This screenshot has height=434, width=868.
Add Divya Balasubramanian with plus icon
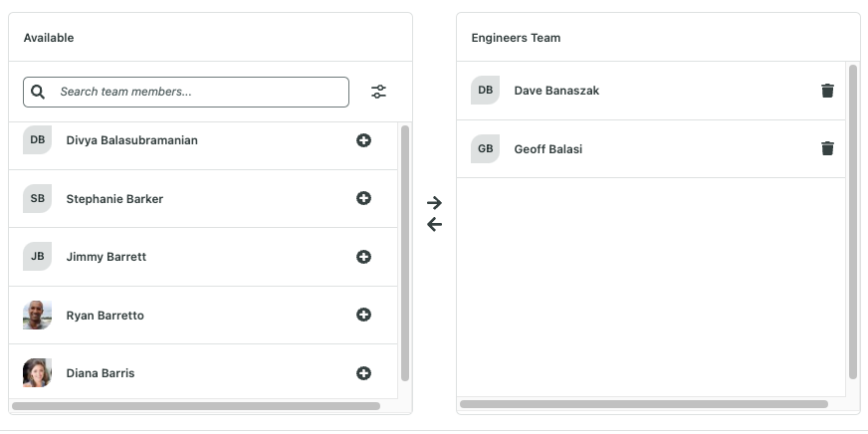363,140
